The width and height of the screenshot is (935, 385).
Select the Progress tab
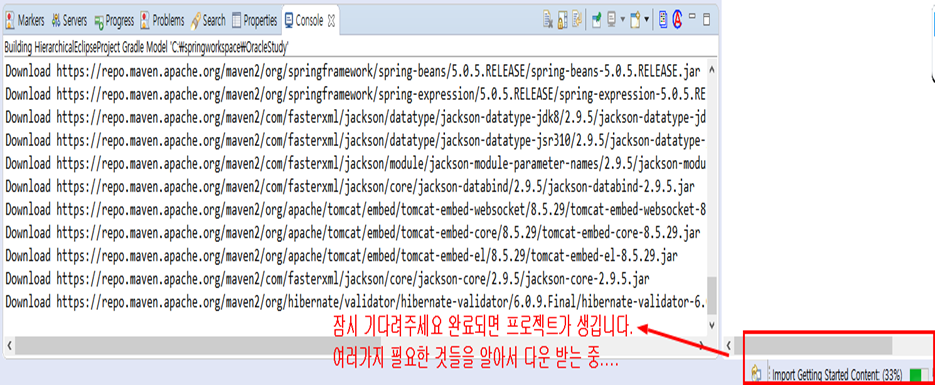click(x=114, y=20)
